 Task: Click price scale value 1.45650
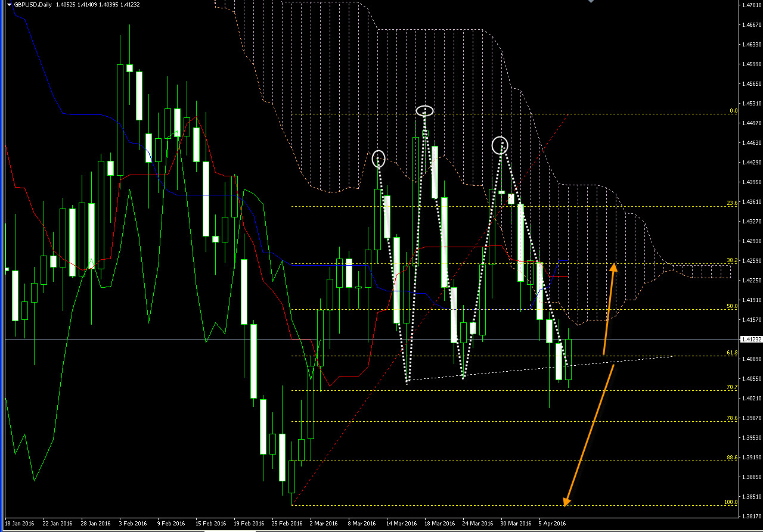click(750, 84)
